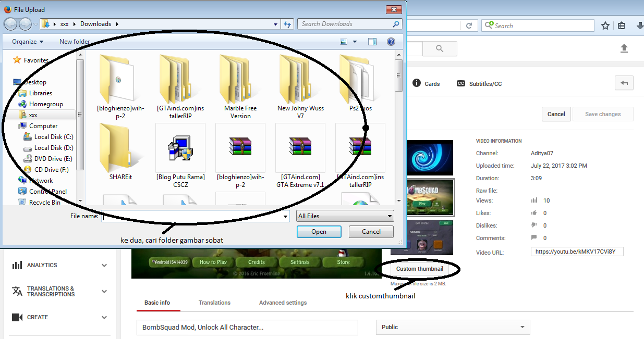Open Help via the question mark icon

[x=391, y=41]
